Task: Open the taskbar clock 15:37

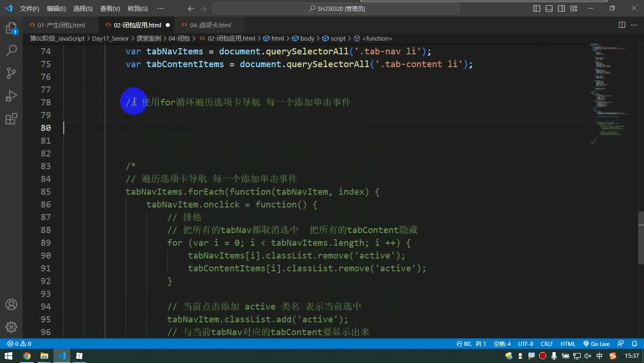Action: tap(632, 356)
